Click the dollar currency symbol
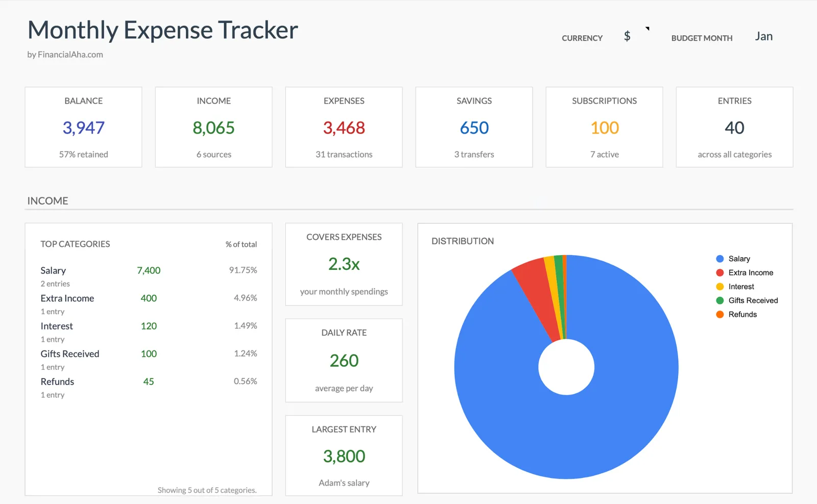The height and width of the screenshot is (504, 817). click(x=627, y=36)
